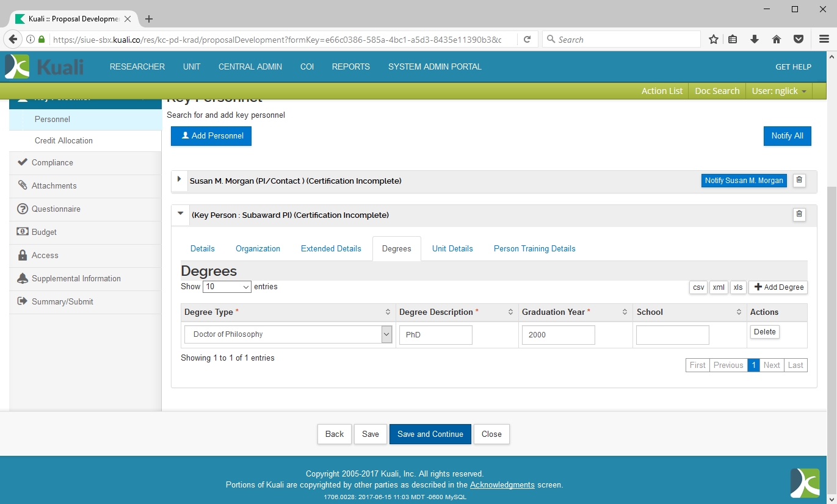Open browser downloads arrow icon
This screenshot has width=837, height=504.
(x=755, y=40)
